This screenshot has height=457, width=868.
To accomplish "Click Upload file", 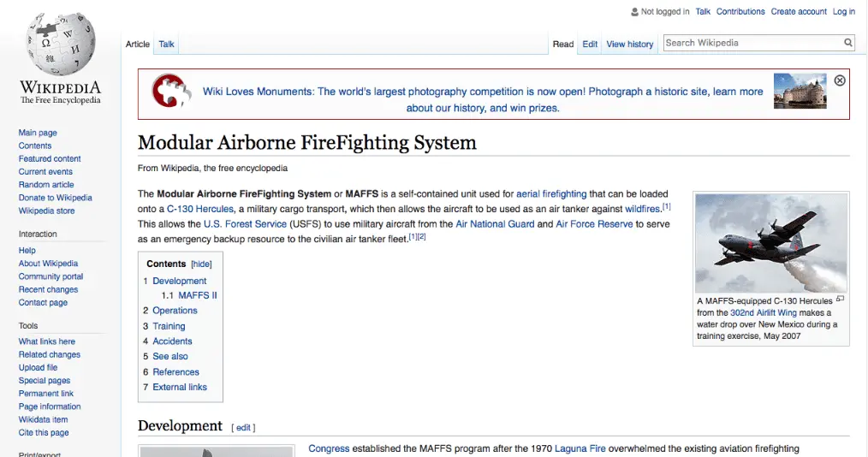I will (38, 367).
